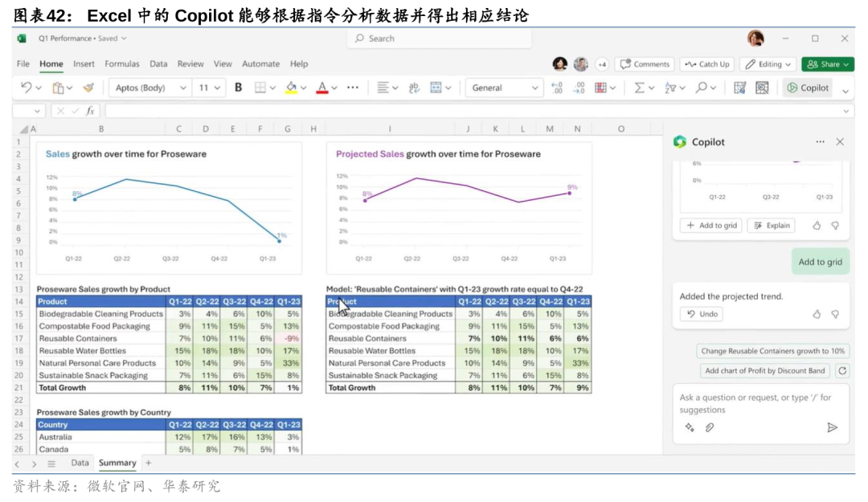868x502 pixels.
Task: Open the Share dropdown
Action: click(828, 64)
